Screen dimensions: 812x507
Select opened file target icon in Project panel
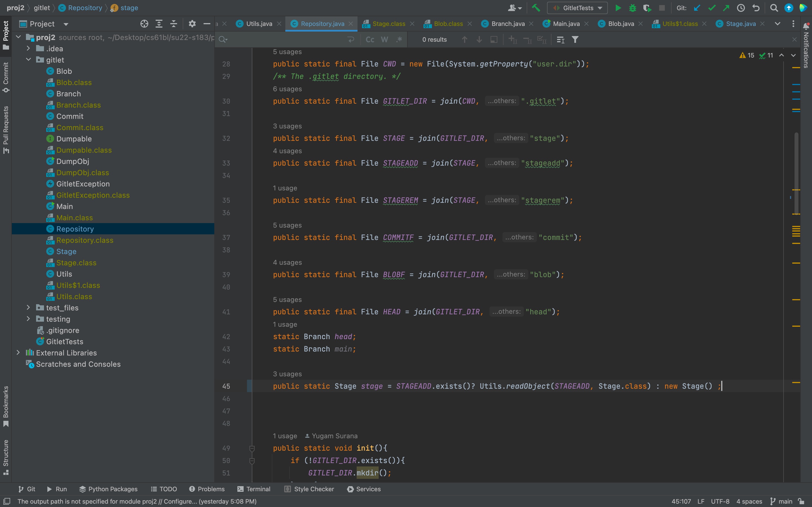pos(144,24)
